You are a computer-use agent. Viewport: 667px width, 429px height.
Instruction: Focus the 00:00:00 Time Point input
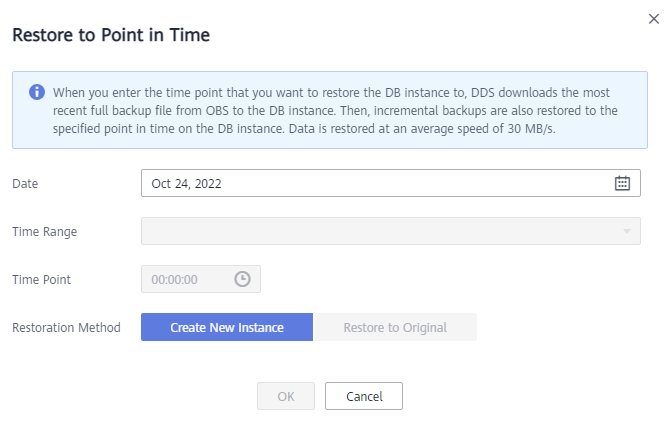coord(201,279)
